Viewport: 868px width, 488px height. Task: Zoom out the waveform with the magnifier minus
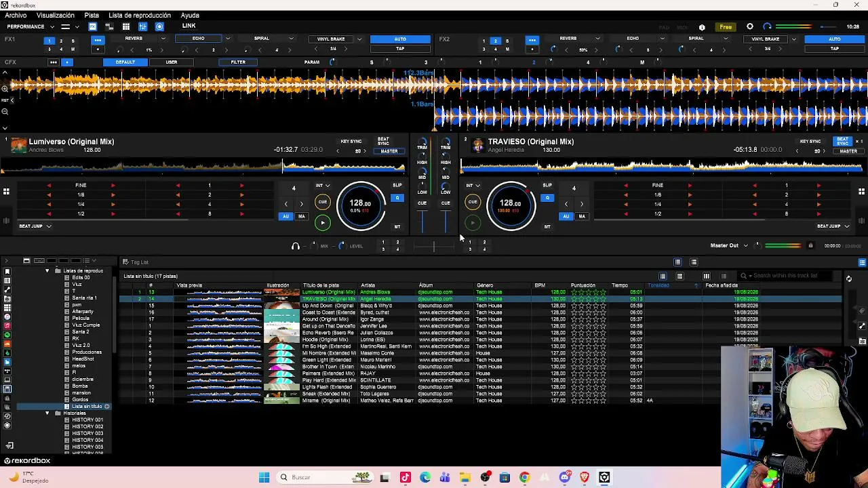point(5,111)
